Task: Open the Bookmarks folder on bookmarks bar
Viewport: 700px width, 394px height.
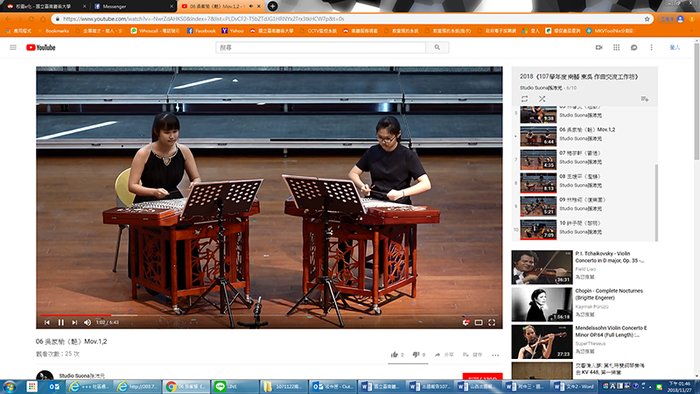Action: point(54,31)
